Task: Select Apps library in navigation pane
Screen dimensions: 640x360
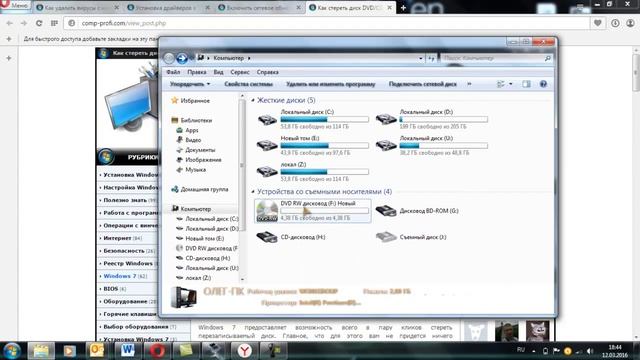Action: click(x=191, y=130)
